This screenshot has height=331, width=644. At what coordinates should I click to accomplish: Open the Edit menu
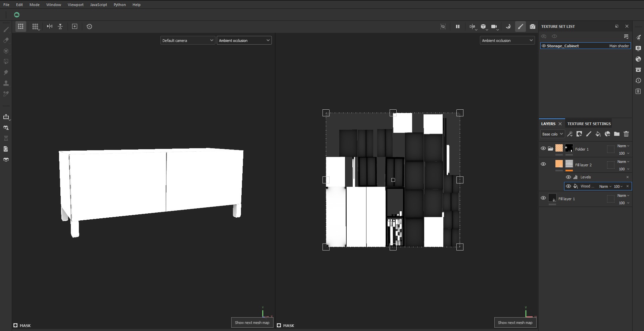click(19, 5)
